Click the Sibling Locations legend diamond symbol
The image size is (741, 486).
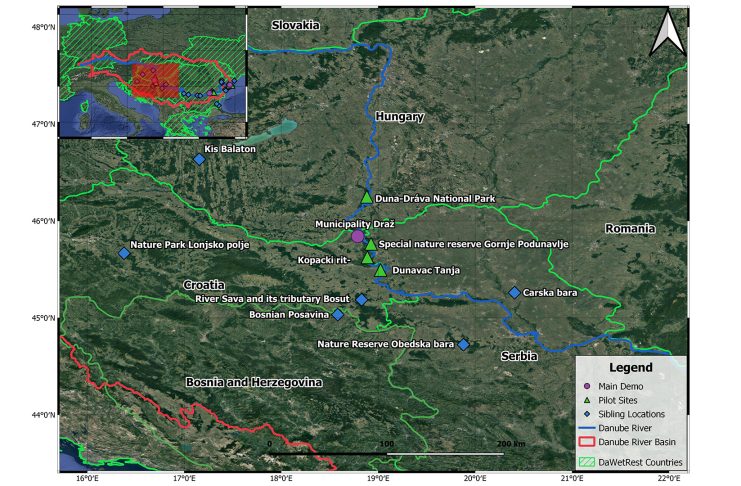tap(587, 414)
